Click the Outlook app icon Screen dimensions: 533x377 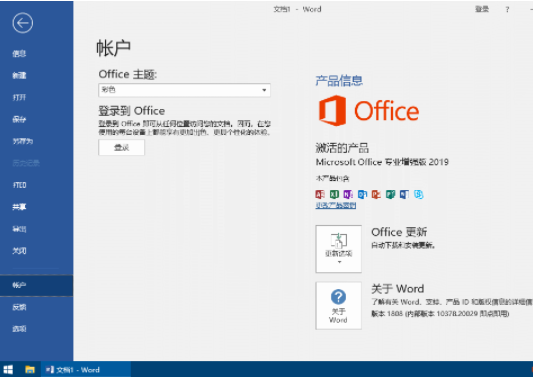pos(362,194)
